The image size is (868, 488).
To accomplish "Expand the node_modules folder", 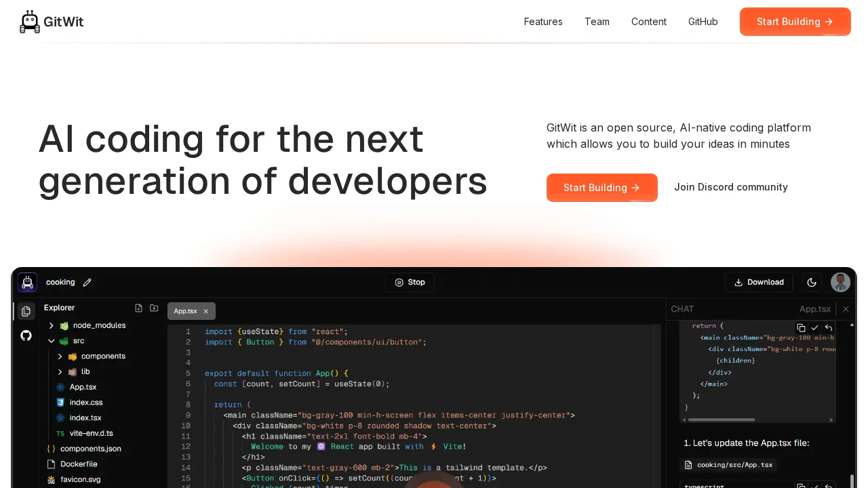I will click(51, 325).
